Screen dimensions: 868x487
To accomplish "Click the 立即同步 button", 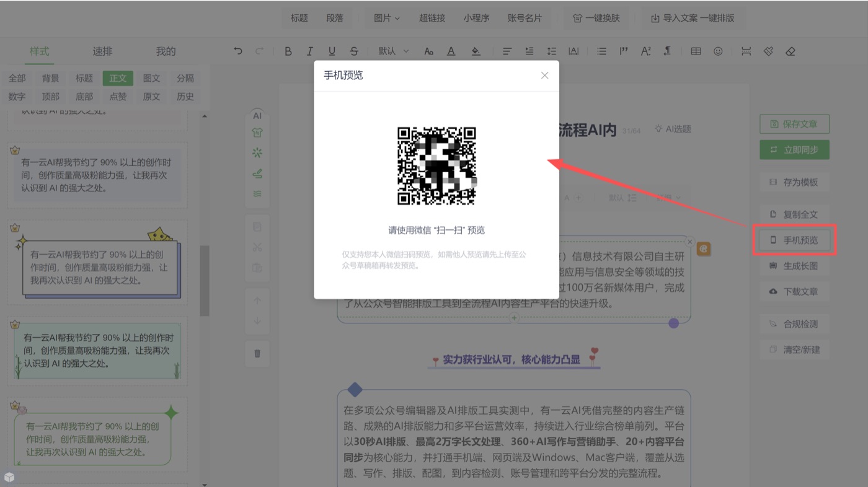I will coord(794,150).
